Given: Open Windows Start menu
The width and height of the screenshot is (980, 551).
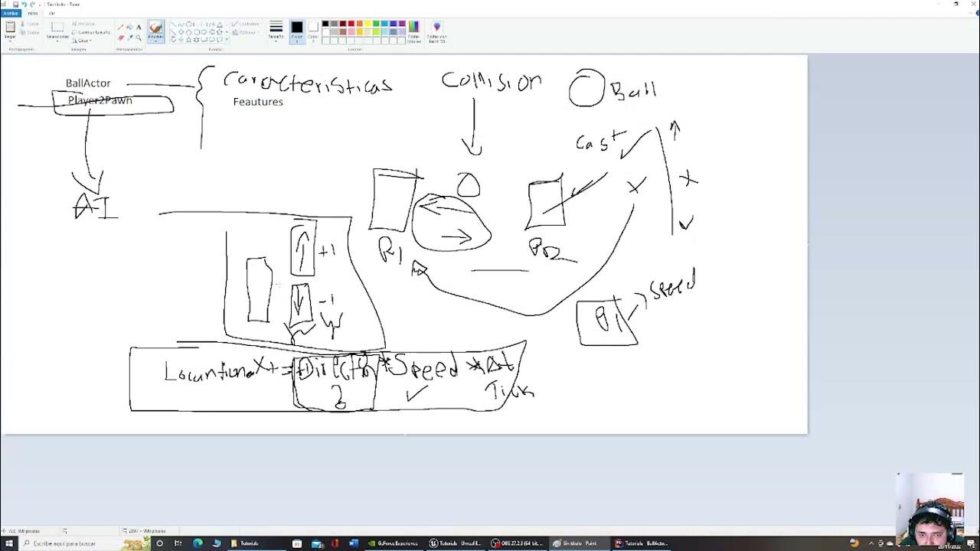Looking at the screenshot, I should click(x=8, y=543).
